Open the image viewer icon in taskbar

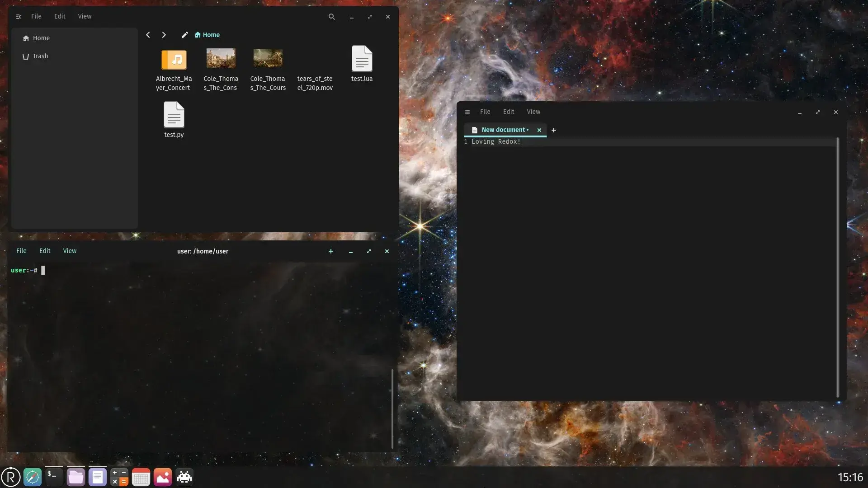[x=163, y=477]
